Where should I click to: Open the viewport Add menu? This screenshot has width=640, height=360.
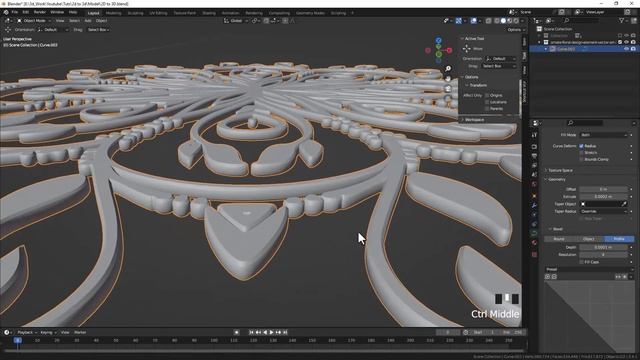(x=88, y=20)
